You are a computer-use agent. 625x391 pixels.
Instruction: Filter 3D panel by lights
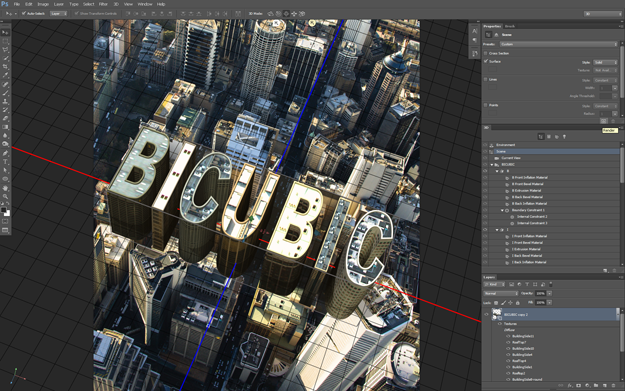pos(564,137)
